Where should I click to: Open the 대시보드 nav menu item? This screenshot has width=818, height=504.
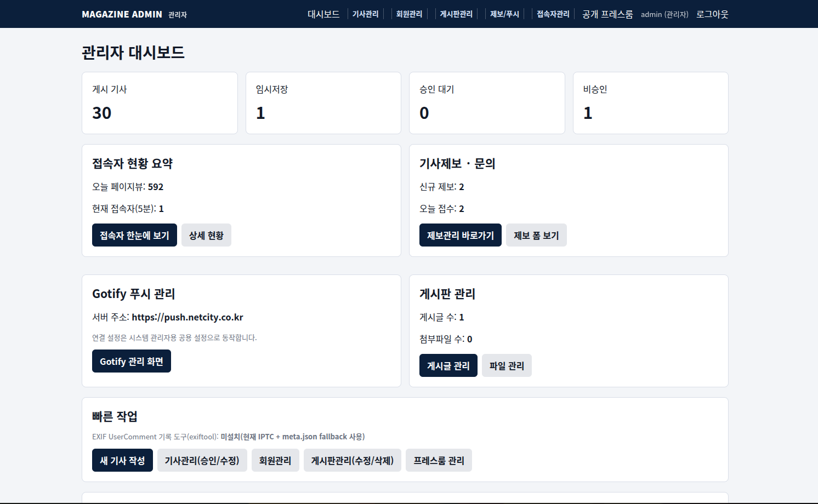[323, 14]
